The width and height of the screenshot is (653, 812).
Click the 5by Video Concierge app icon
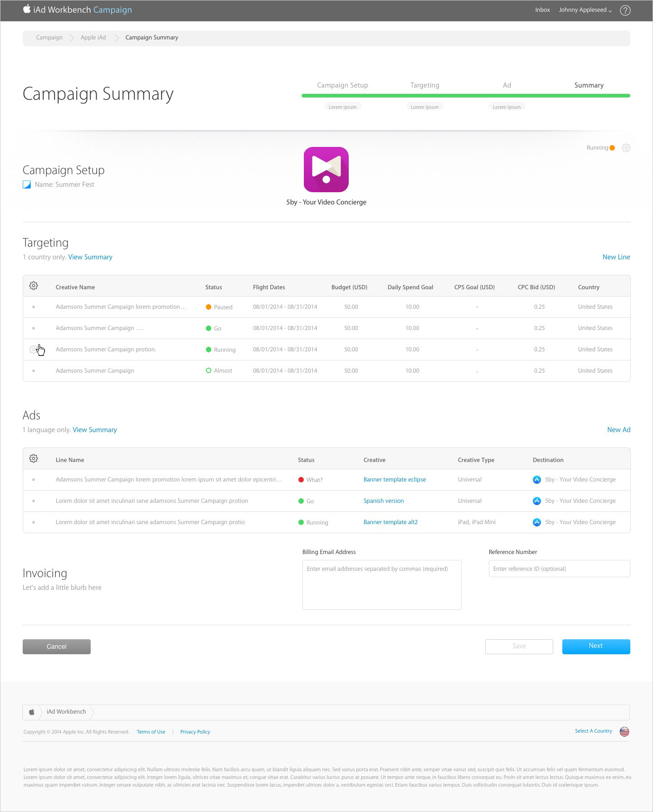tap(326, 170)
